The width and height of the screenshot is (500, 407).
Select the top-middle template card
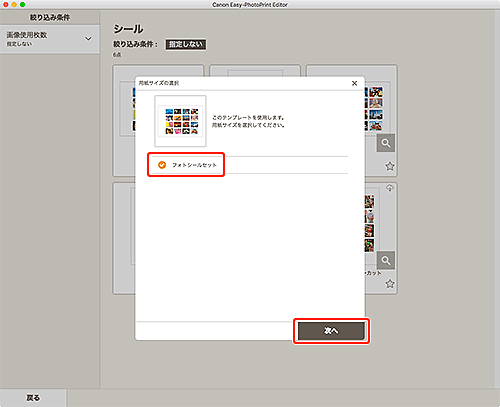click(x=255, y=70)
